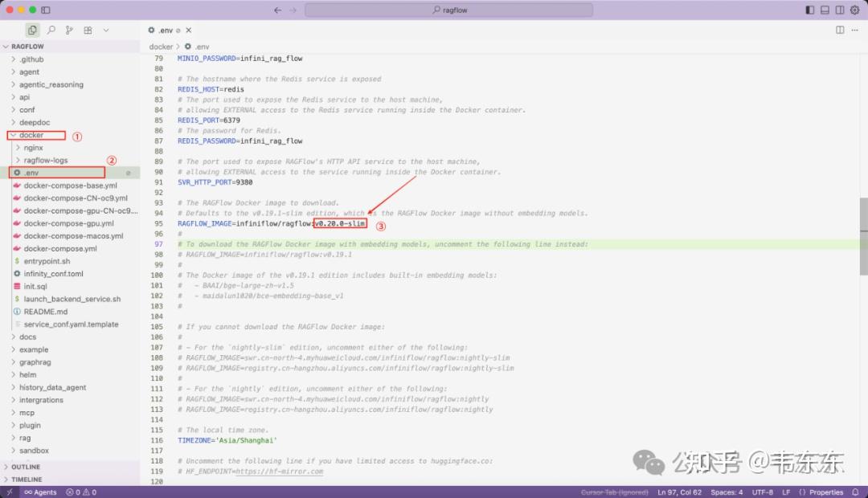Select the Extensions icon in the sidebar

(x=88, y=30)
